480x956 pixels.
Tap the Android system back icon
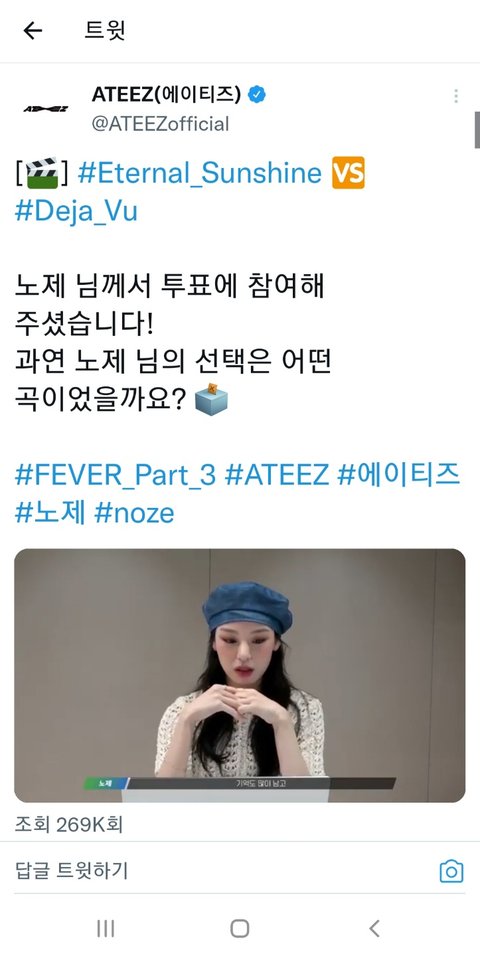(374, 928)
